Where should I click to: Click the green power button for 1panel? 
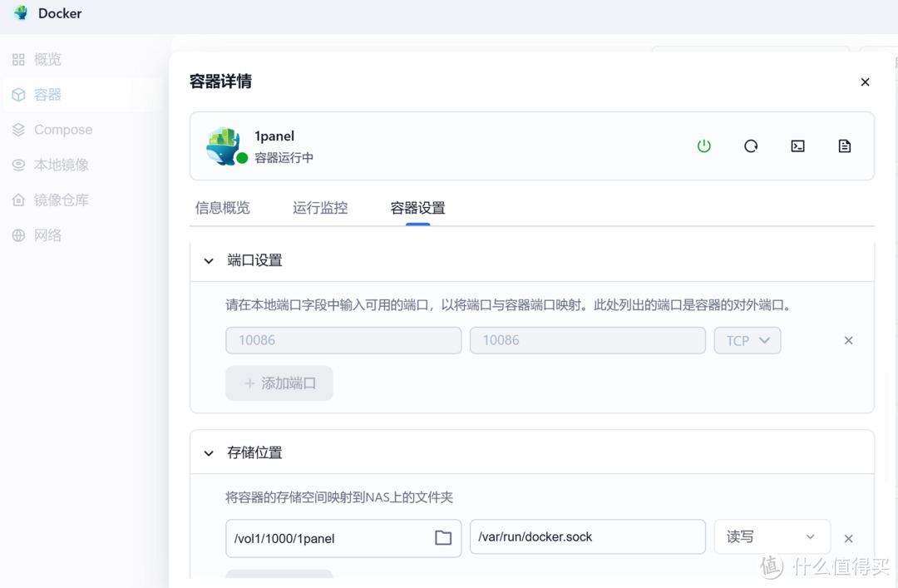tap(704, 146)
